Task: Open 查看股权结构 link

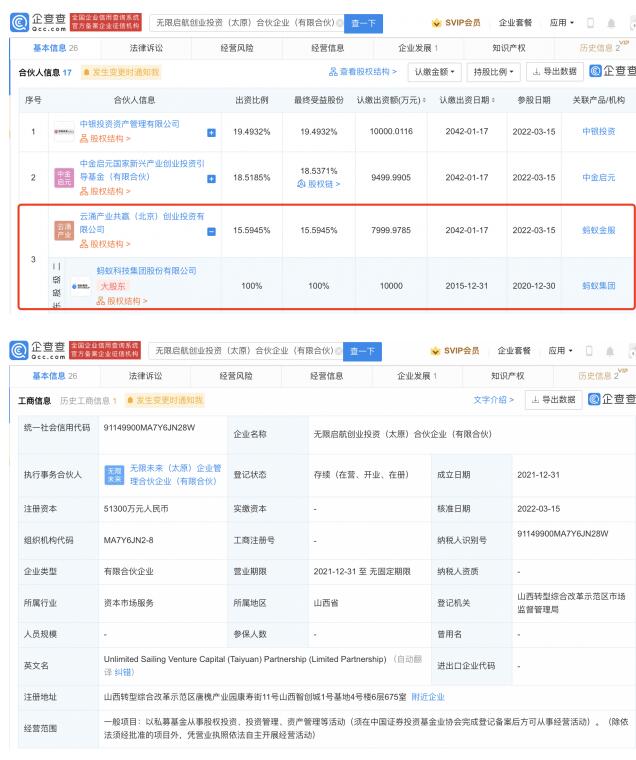Action: (363, 72)
